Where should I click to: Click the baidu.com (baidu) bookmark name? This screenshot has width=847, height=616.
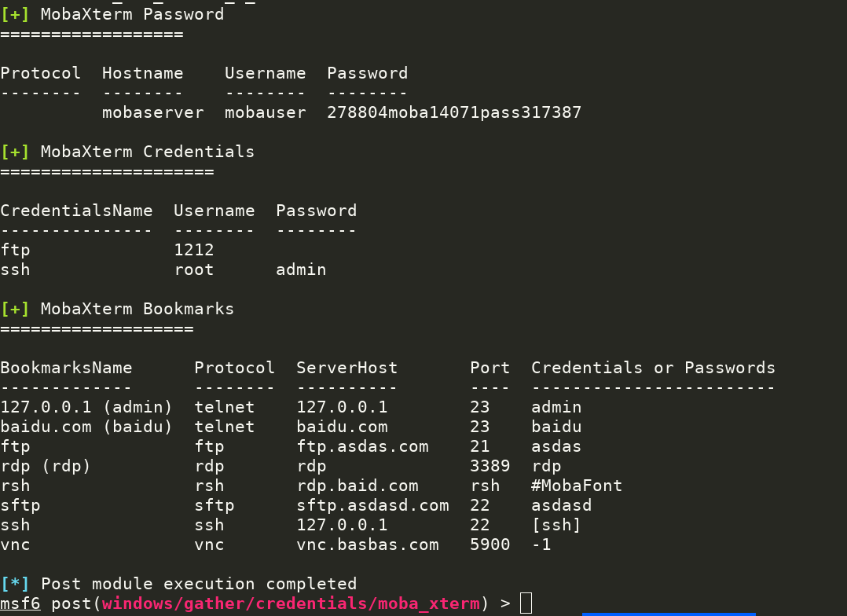86,427
